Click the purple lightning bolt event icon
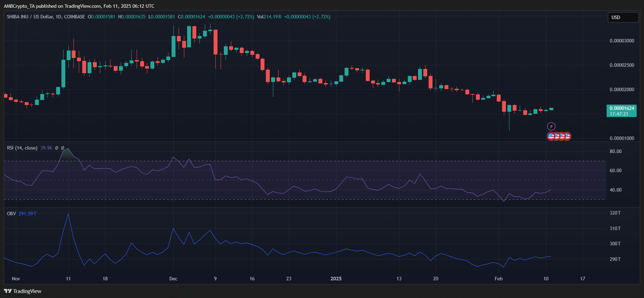Viewport: 644px width, 298px height. click(x=551, y=126)
